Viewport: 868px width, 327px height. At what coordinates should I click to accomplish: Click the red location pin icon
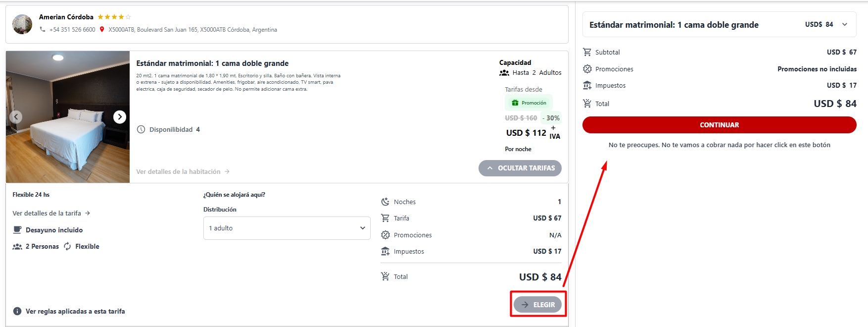(102, 30)
